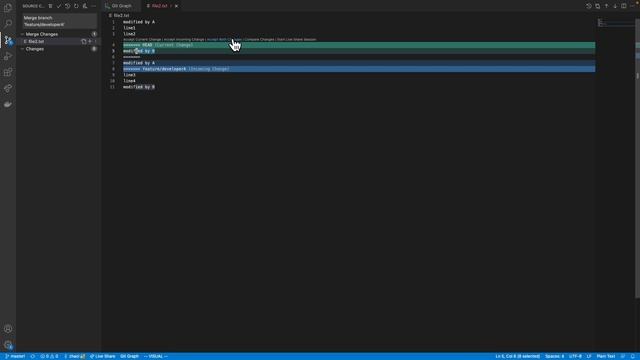This screenshot has width=640, height=360.
Task: Click the feature/developerA (Incoming Change) line
Action: point(359,69)
